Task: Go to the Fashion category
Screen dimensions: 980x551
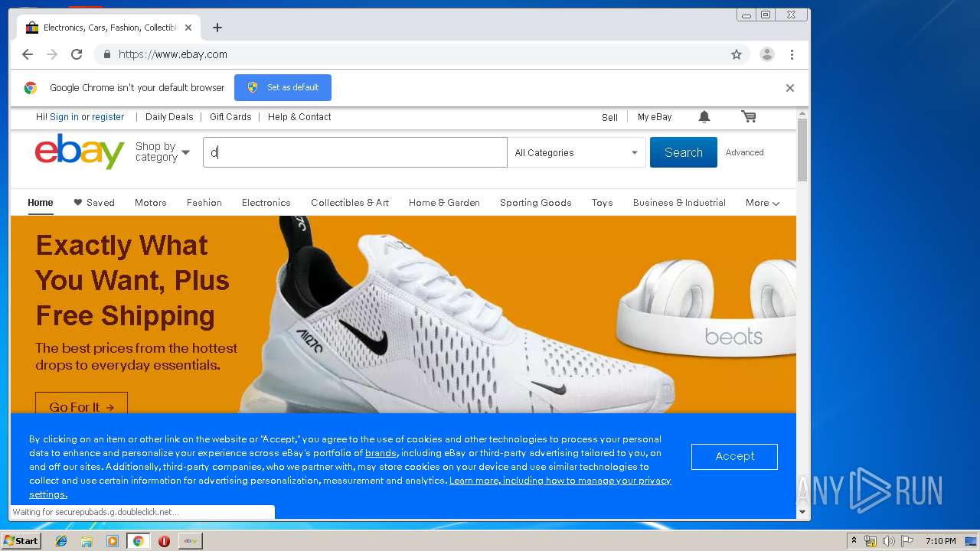Action: click(204, 203)
